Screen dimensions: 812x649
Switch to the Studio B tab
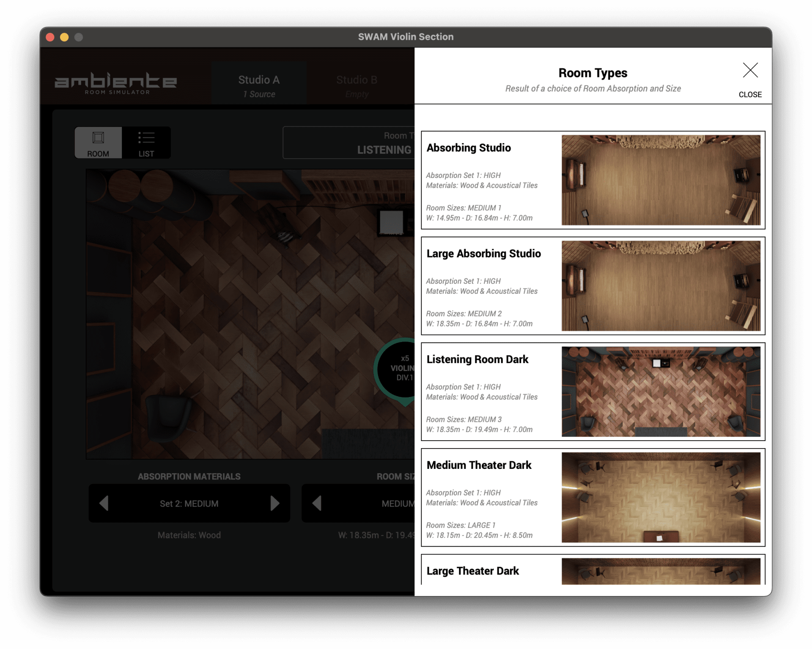click(x=357, y=83)
